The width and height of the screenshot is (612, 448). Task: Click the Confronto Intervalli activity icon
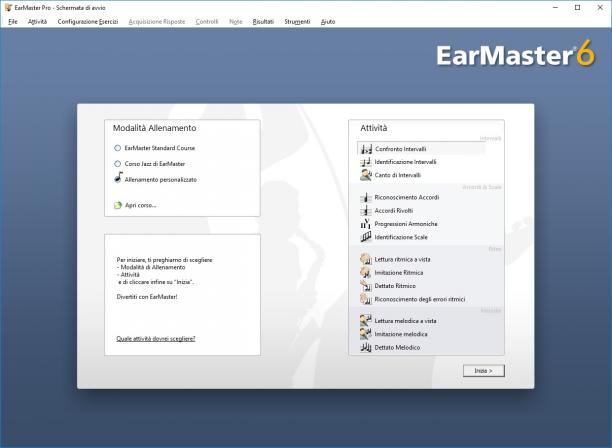click(x=366, y=149)
